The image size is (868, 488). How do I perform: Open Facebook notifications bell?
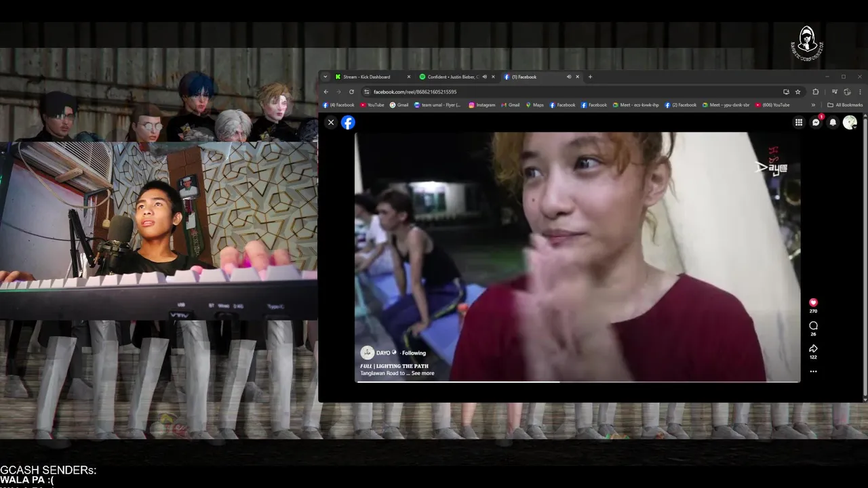833,122
